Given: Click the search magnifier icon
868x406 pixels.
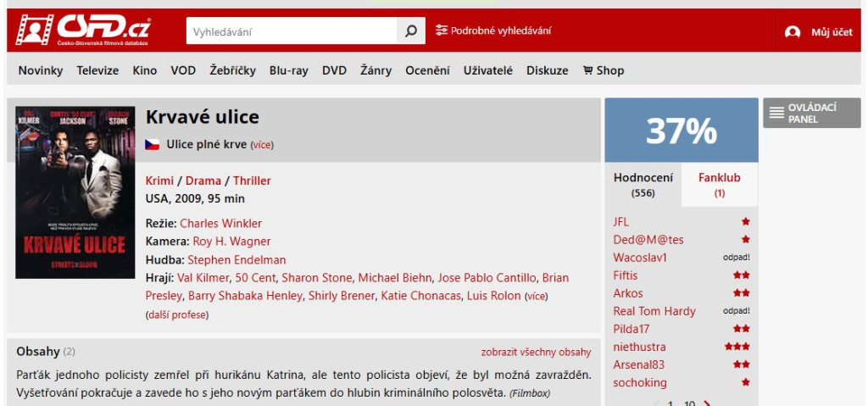Looking at the screenshot, I should 411,31.
